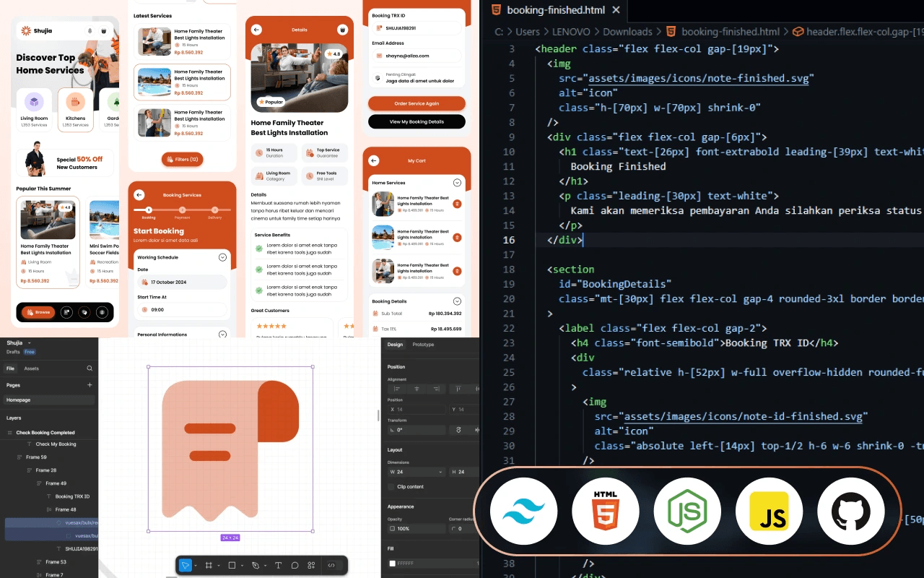Go back using arrow on Booking Services screen
The height and width of the screenshot is (578, 924).
click(139, 195)
